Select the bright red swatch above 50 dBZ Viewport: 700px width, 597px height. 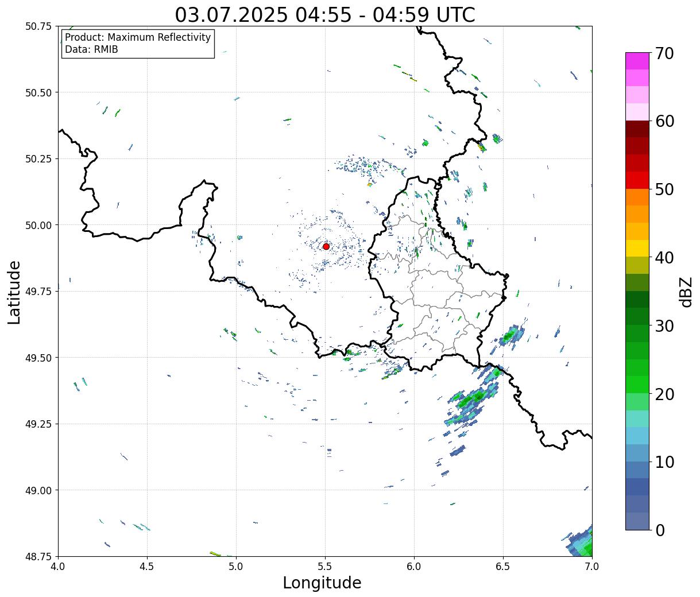tap(637, 180)
